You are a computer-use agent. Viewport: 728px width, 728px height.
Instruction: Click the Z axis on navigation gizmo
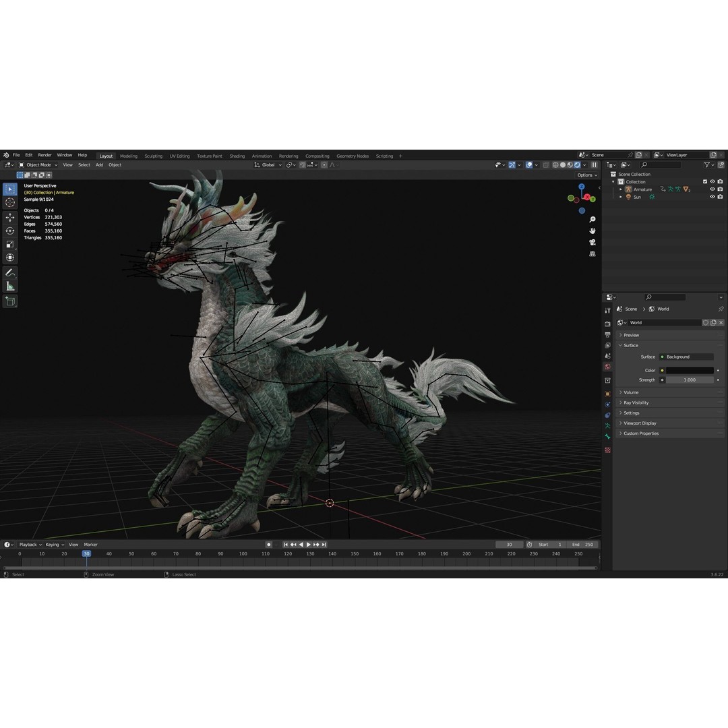pyautogui.click(x=582, y=186)
